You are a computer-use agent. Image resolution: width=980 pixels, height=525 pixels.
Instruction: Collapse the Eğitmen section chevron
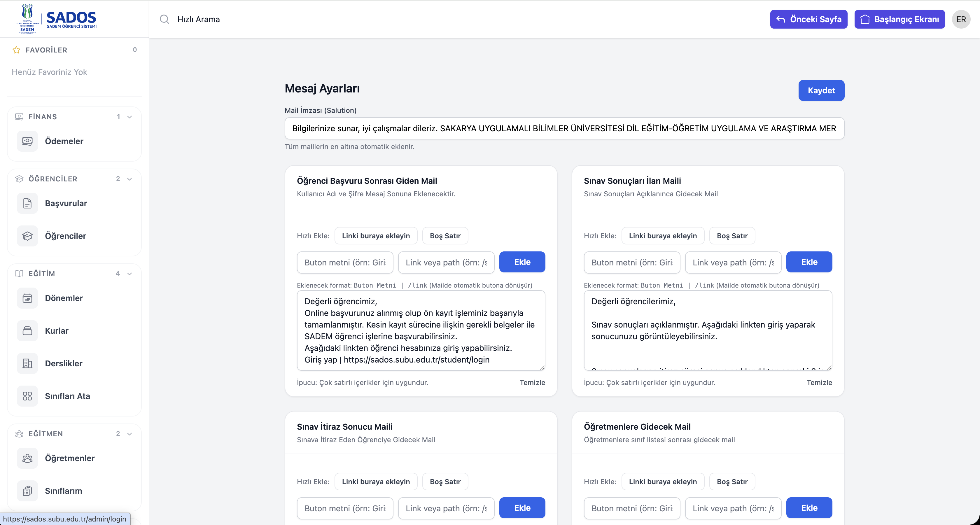(x=129, y=434)
